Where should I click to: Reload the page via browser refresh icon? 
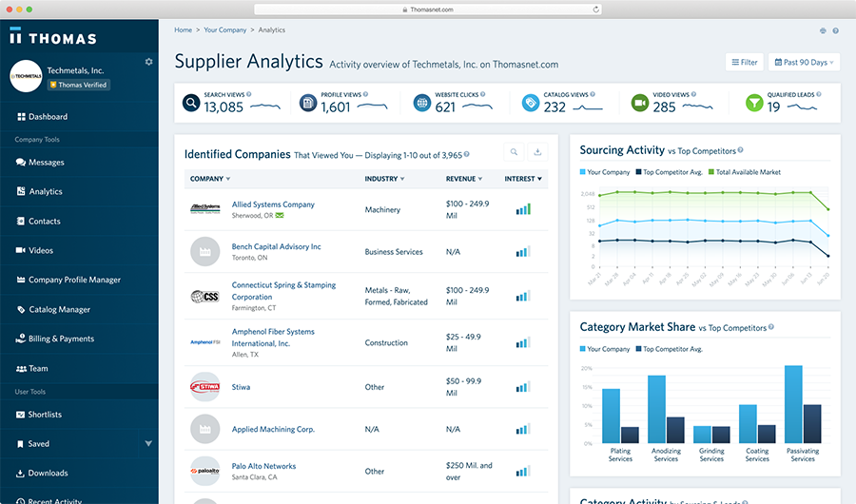coord(595,10)
